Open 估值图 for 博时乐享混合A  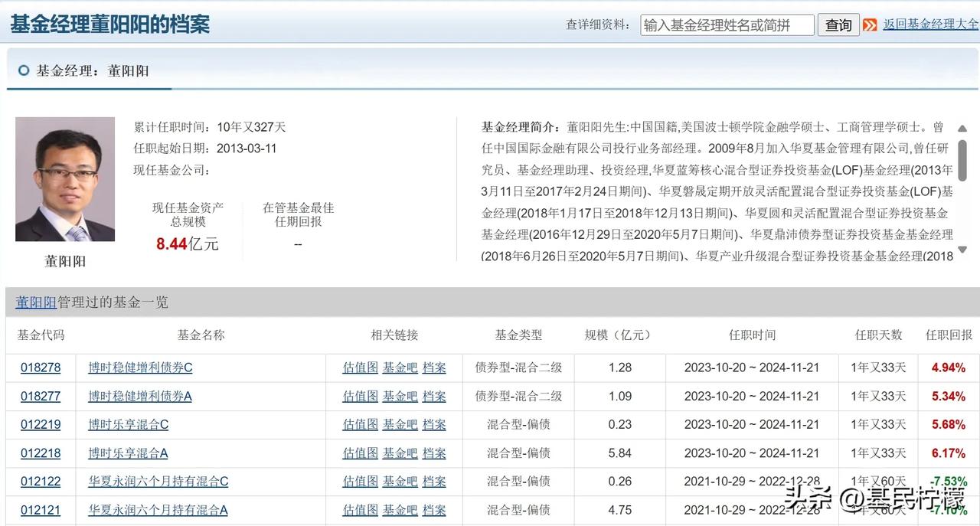coord(360,453)
